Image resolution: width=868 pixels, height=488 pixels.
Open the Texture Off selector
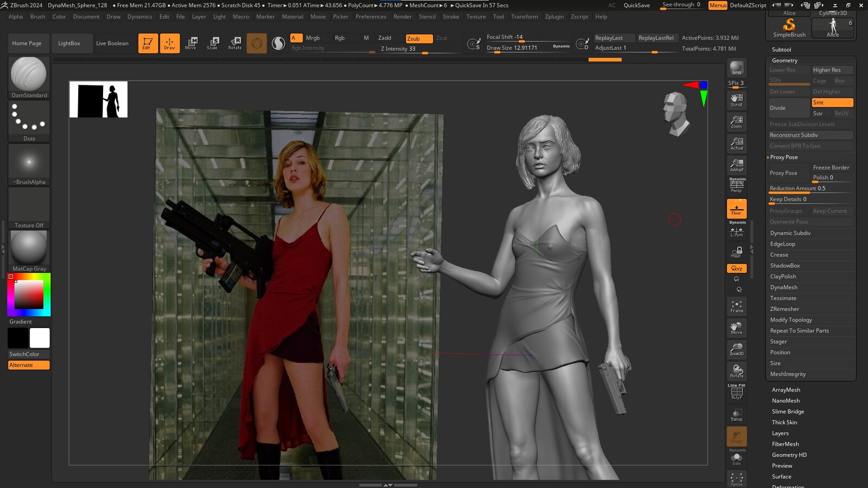point(29,208)
